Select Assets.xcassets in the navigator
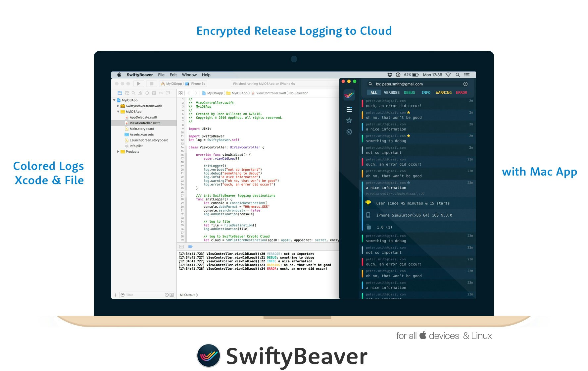Image resolution: width=588 pixels, height=371 pixels. pos(142,134)
